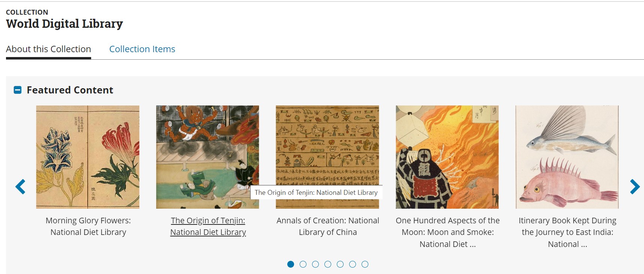This screenshot has width=644, height=274.
Task: Open One Hundred Aspects of the Moon link
Action: pos(447,232)
